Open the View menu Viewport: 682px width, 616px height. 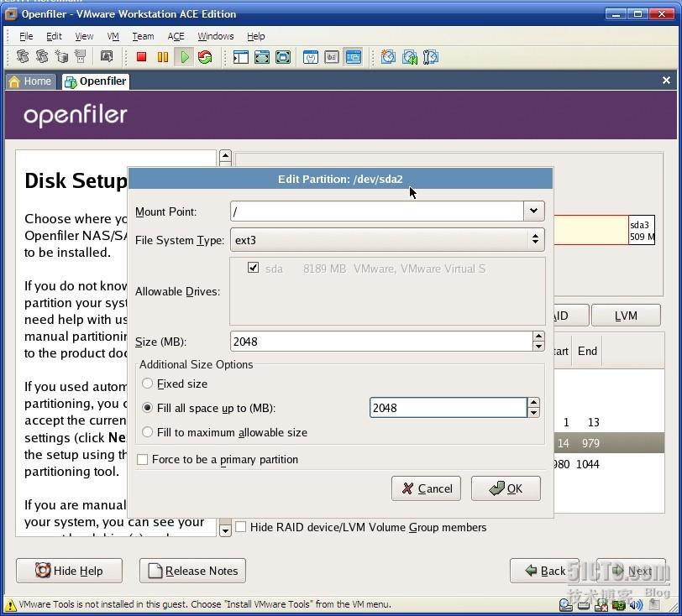(x=84, y=36)
